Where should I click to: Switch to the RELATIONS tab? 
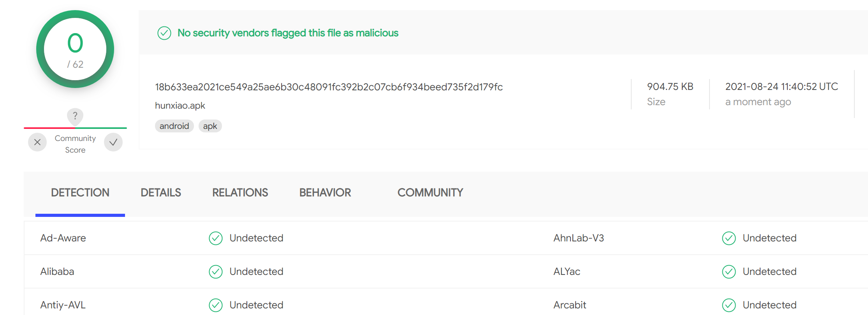pos(240,193)
